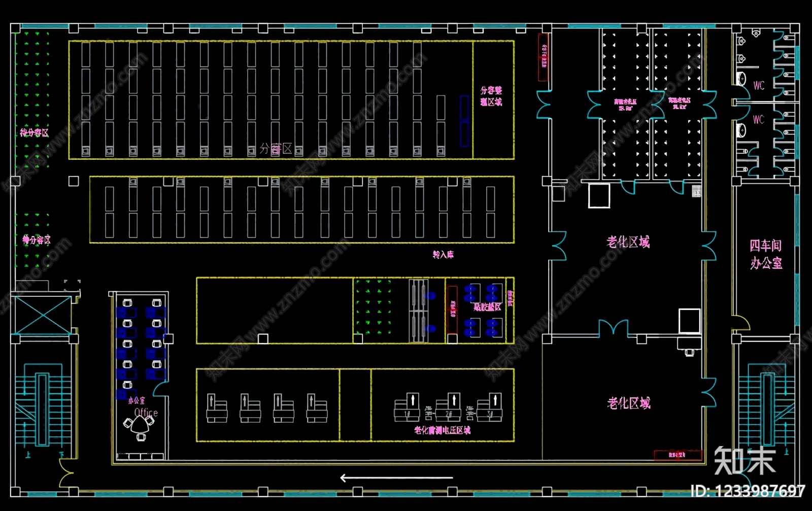Select the lower '老化区域' room label
This screenshot has height=511, width=812.
tap(629, 403)
